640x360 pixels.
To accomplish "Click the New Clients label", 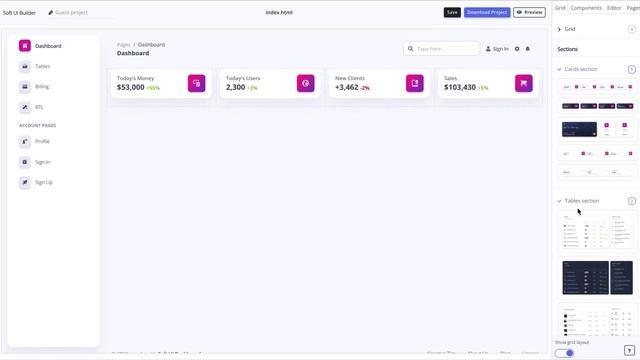I will point(350,78).
